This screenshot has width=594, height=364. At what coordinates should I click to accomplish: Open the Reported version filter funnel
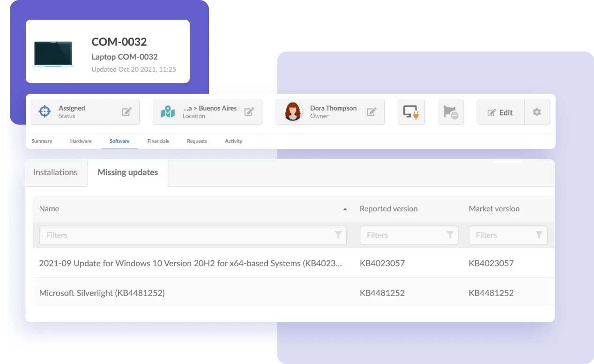(450, 235)
